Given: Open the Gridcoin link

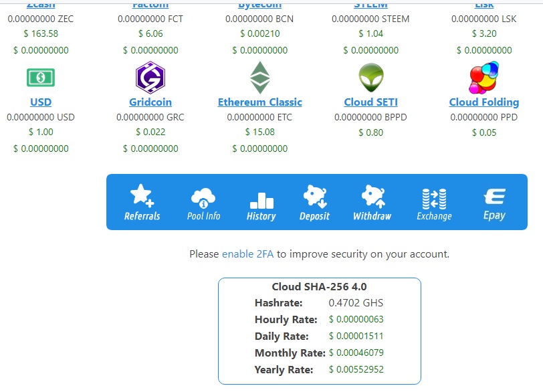Looking at the screenshot, I should 150,102.
